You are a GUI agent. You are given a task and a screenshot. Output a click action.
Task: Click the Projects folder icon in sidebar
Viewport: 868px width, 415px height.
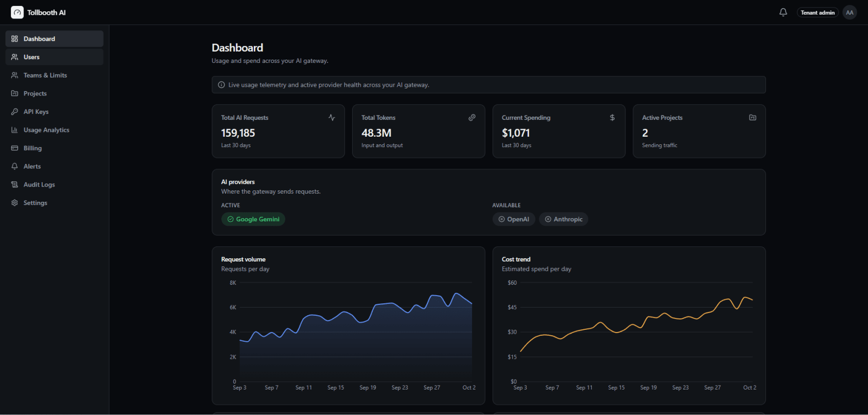15,93
